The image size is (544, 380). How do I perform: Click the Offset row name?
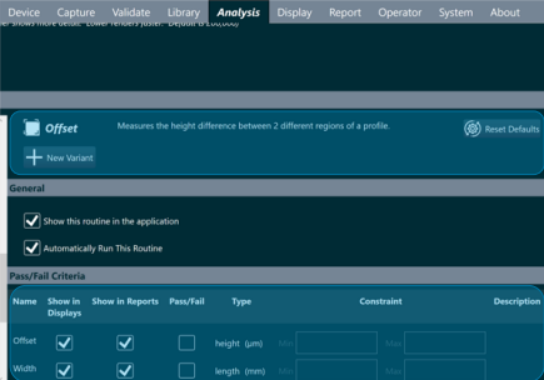pos(25,341)
